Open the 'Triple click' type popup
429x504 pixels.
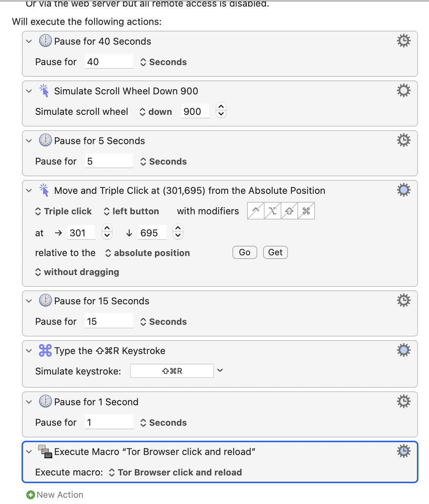click(63, 211)
